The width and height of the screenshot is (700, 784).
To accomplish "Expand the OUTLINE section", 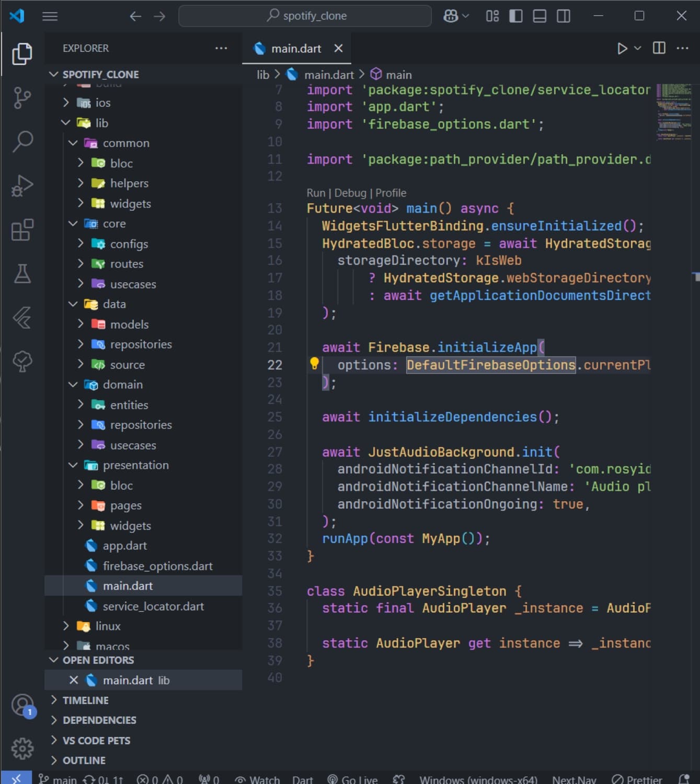I will 143,760.
